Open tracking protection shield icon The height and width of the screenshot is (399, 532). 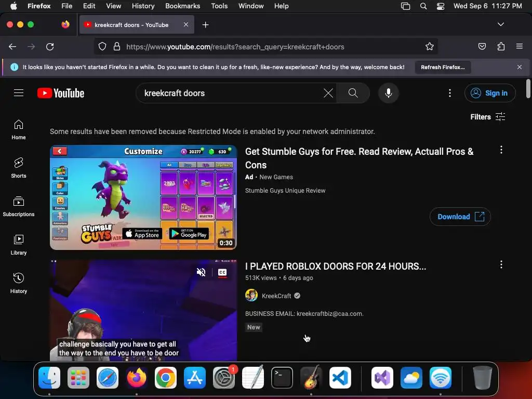click(102, 46)
